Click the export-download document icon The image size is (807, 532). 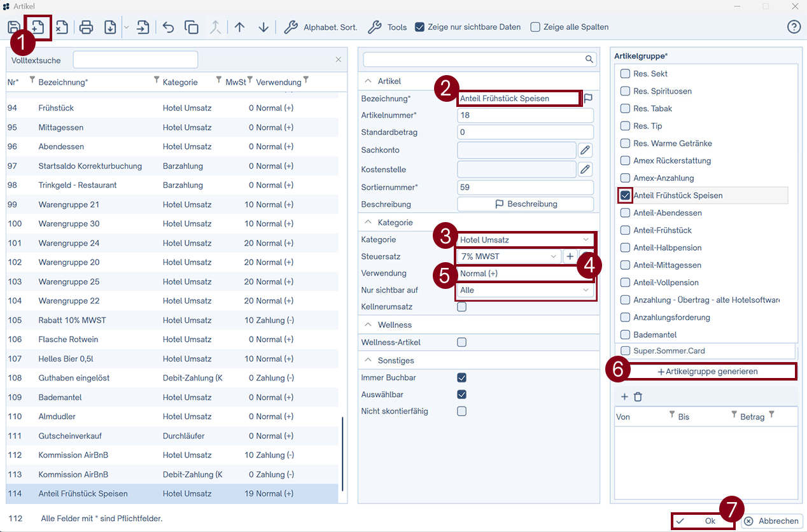[110, 27]
